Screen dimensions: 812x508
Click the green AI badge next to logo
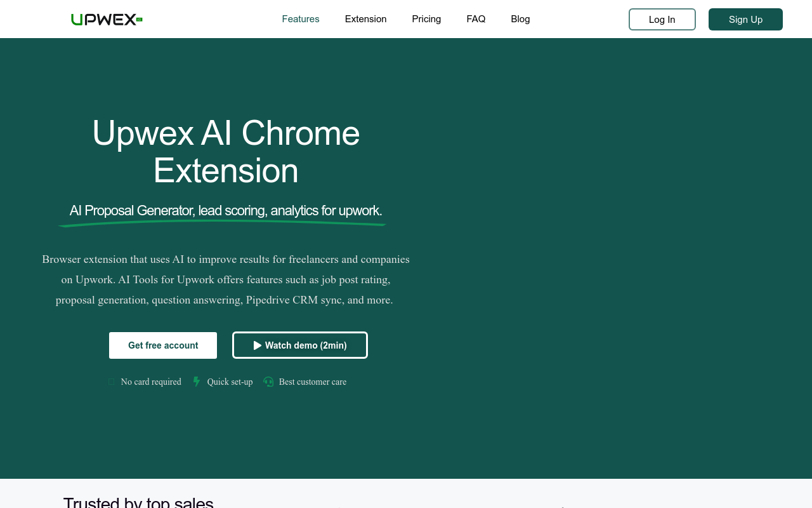pos(139,19)
